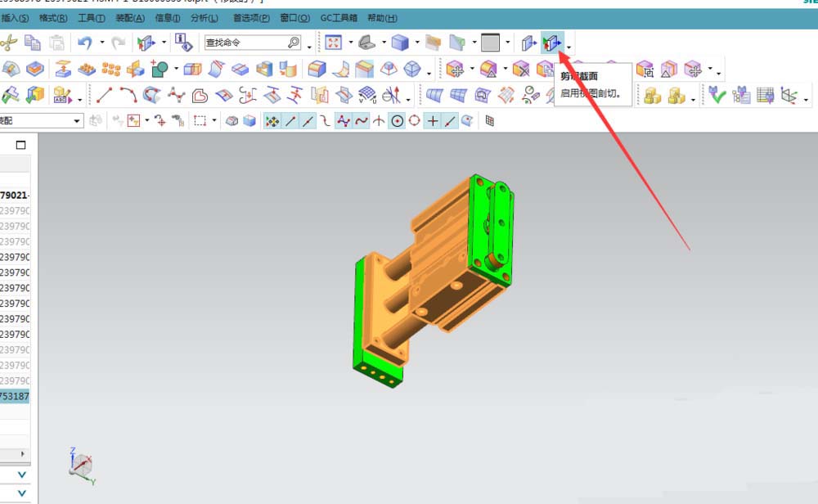The image size is (818, 504).
Task: Open the 帮助(H) menu
Action: [x=382, y=18]
